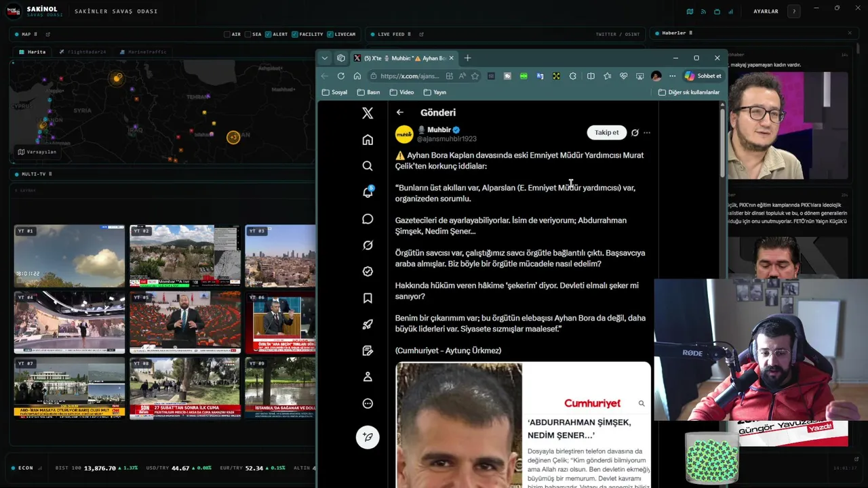Screen dimensions: 868x488
Task: Click the white compose post button
Action: click(368, 437)
